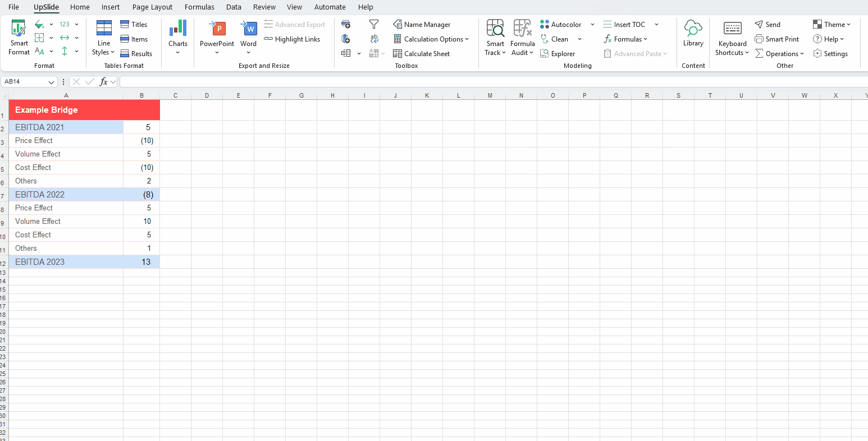Apply the Items table format
This screenshot has height=441, width=868.
click(x=134, y=39)
